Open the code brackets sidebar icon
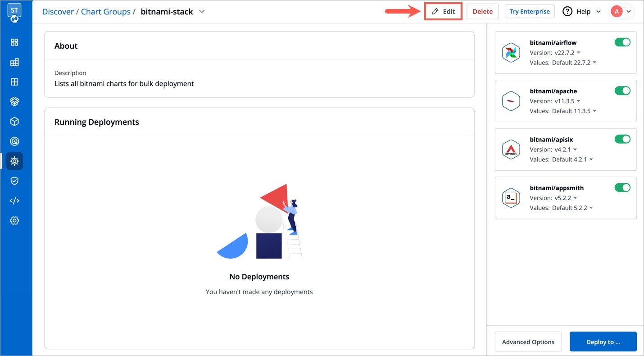Viewport: 644px width, 356px height. pyautogui.click(x=14, y=201)
